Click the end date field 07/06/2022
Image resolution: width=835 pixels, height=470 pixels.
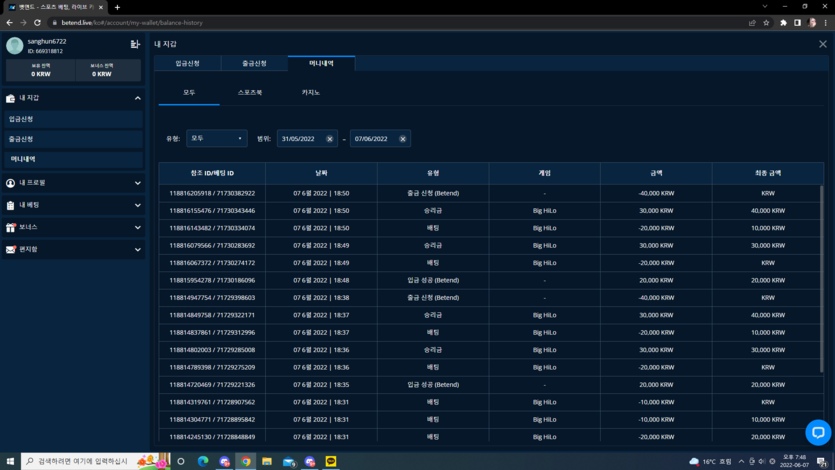(x=380, y=139)
